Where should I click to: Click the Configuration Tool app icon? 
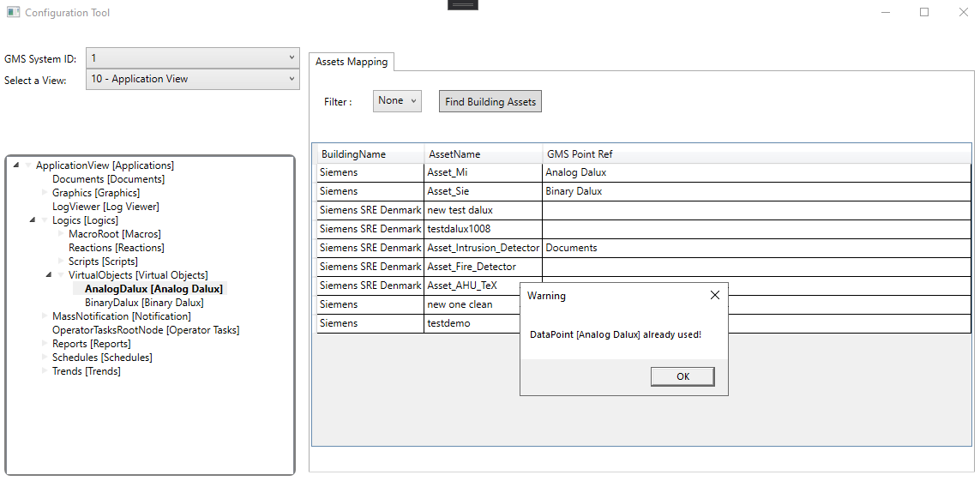coord(13,13)
